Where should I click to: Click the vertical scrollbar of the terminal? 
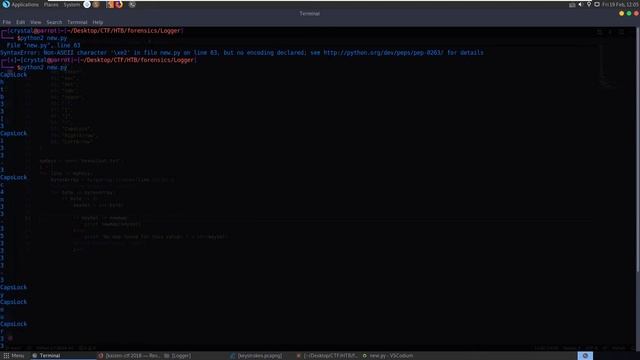click(x=638, y=149)
